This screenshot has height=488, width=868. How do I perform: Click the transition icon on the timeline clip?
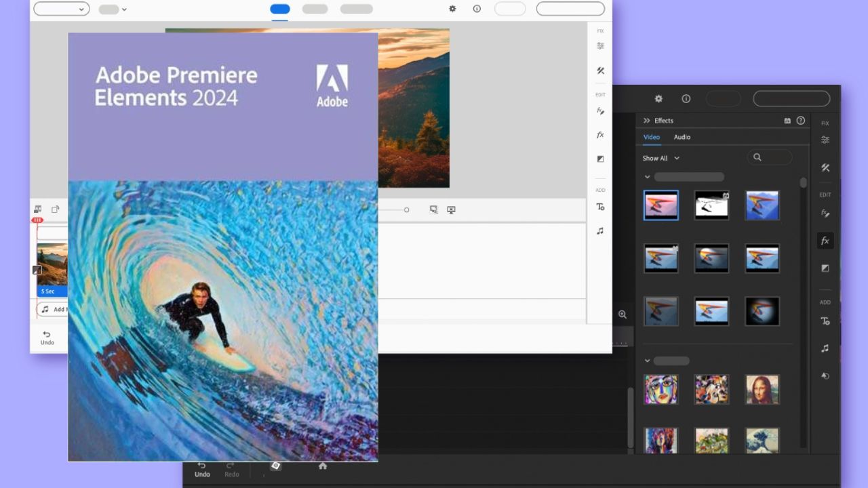coord(37,270)
